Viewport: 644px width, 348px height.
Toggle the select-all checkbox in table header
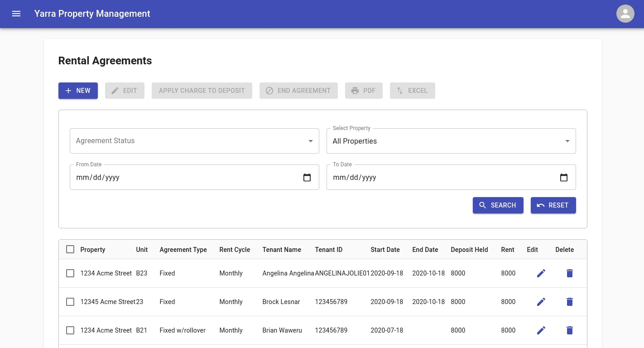70,249
